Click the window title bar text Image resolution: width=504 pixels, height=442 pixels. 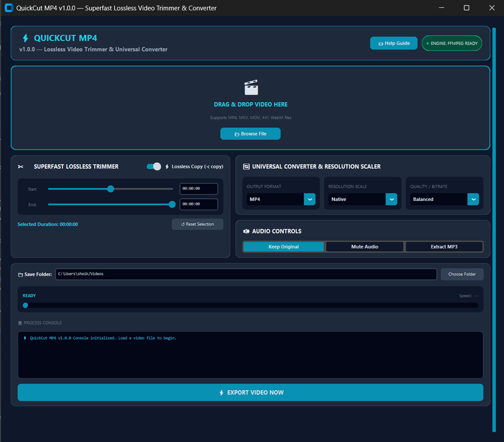[x=116, y=8]
